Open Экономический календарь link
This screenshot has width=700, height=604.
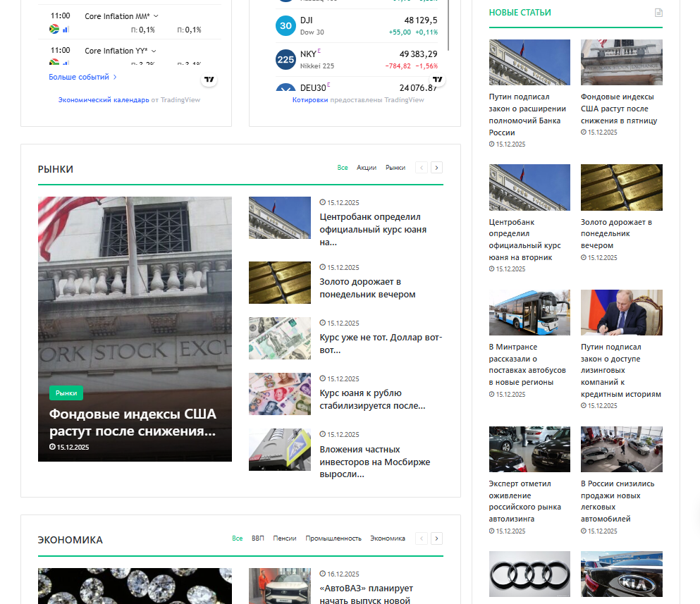click(104, 100)
